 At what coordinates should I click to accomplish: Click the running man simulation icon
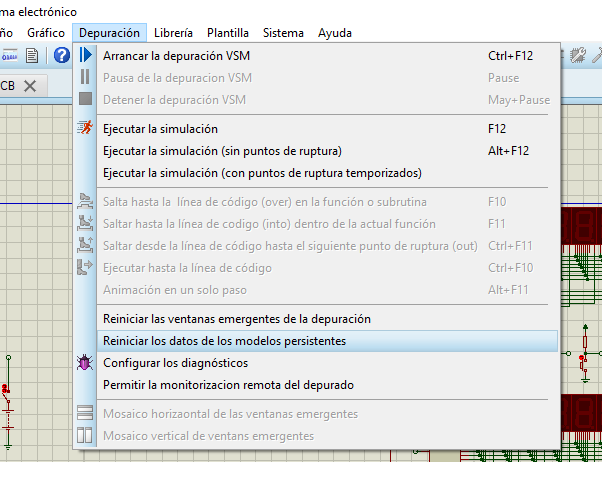coord(85,127)
